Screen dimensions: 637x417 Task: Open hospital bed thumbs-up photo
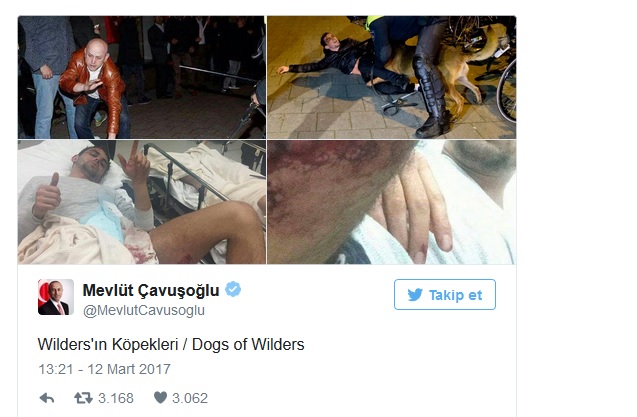point(142,202)
